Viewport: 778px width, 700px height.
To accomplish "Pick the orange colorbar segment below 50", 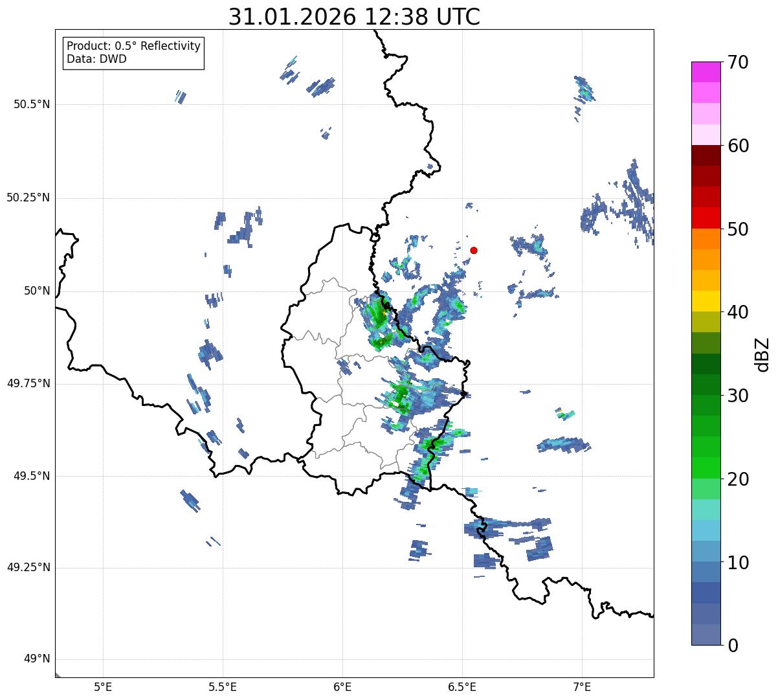I will pyautogui.click(x=706, y=239).
